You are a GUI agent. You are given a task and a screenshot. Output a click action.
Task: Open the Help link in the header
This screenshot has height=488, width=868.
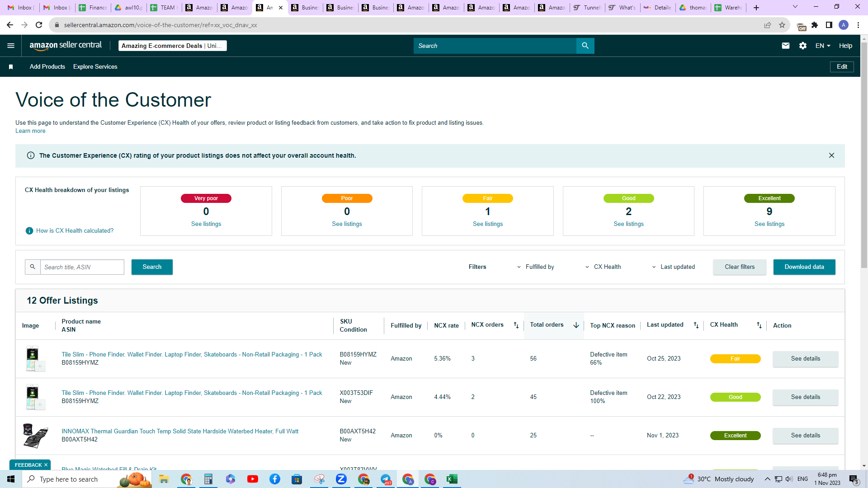click(x=845, y=46)
